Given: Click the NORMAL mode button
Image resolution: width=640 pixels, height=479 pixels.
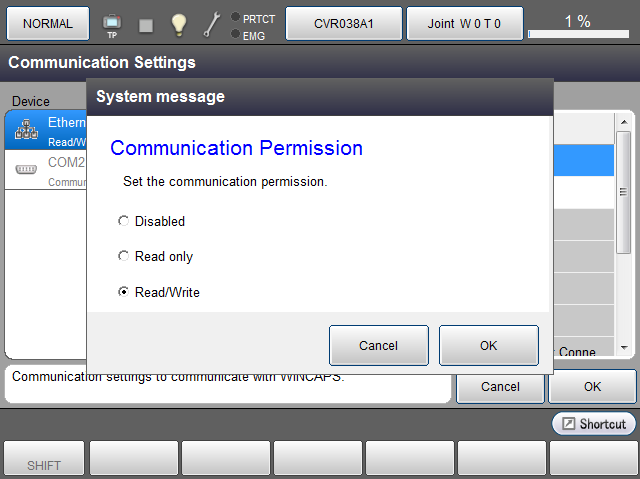Looking at the screenshot, I should (x=48, y=23).
